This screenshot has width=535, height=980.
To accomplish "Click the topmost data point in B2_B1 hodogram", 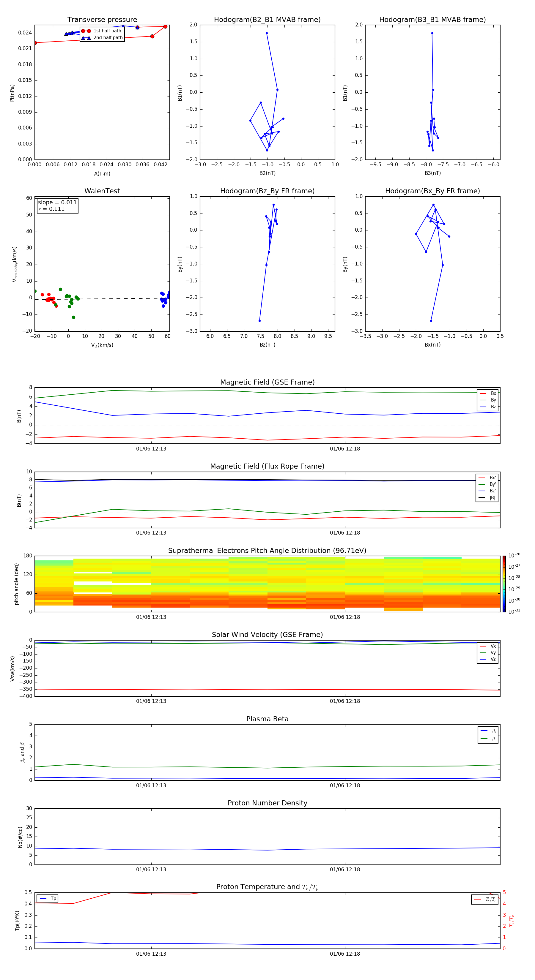I will (267, 33).
